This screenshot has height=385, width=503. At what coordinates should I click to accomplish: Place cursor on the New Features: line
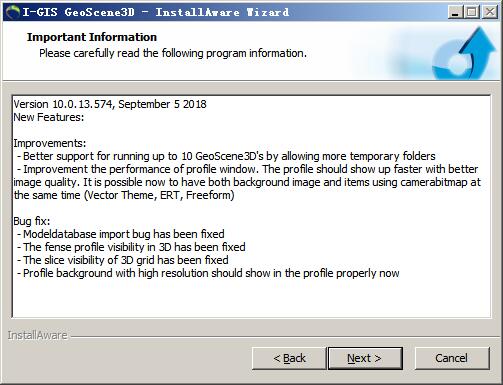pyautogui.click(x=49, y=117)
